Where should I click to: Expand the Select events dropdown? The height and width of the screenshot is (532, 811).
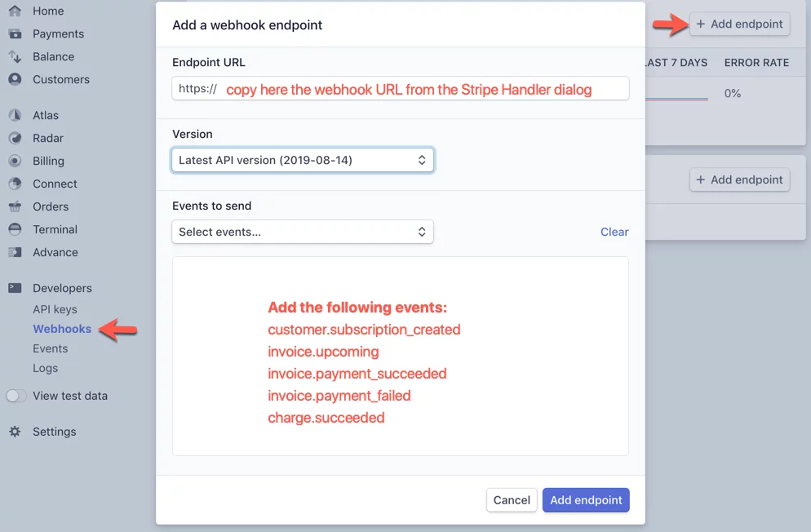pos(303,233)
